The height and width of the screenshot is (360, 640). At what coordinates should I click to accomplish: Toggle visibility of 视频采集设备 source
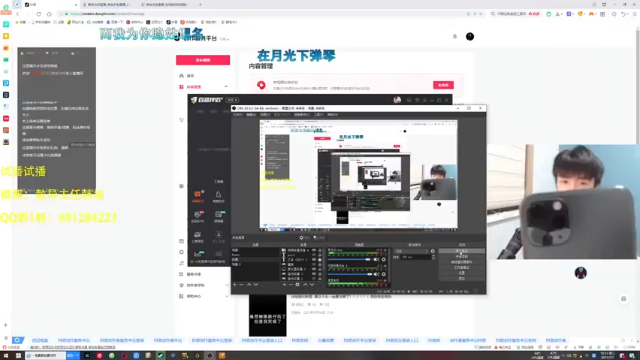[314, 250]
